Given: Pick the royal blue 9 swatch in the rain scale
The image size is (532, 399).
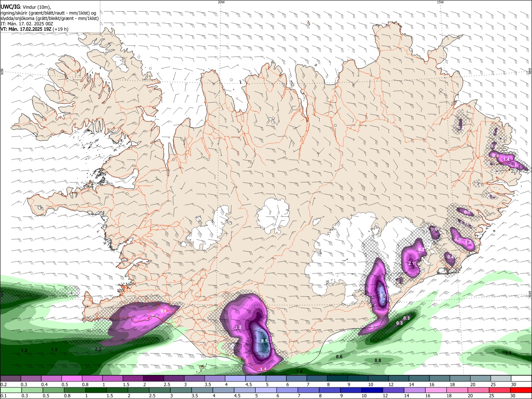Looking at the screenshot, I should (351, 390).
